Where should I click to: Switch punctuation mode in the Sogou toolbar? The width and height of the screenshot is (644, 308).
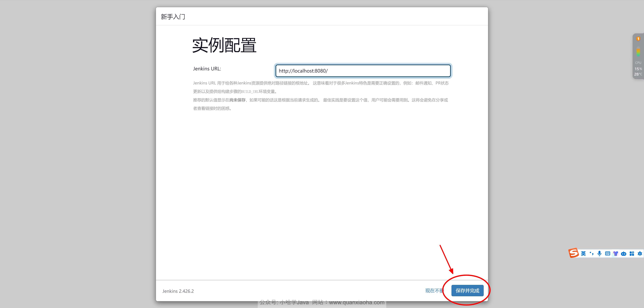pos(591,254)
